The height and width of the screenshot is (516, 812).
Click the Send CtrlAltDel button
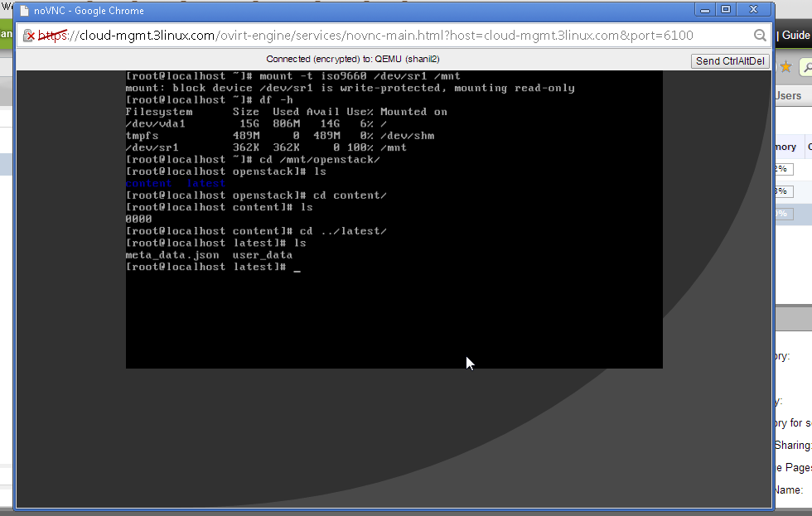(x=730, y=61)
